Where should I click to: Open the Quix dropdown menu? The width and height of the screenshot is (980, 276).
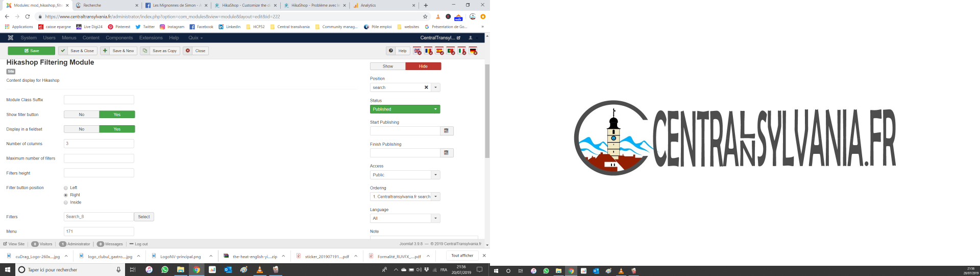(195, 38)
